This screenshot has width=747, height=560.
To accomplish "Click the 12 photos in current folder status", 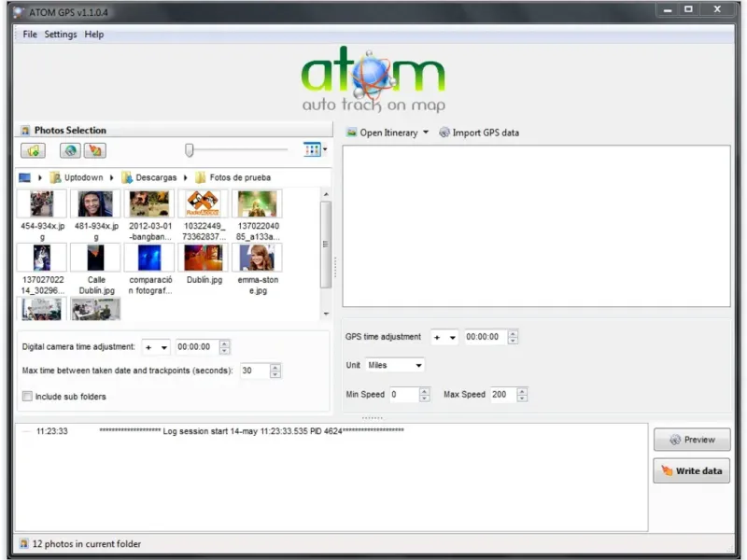I will point(87,544).
